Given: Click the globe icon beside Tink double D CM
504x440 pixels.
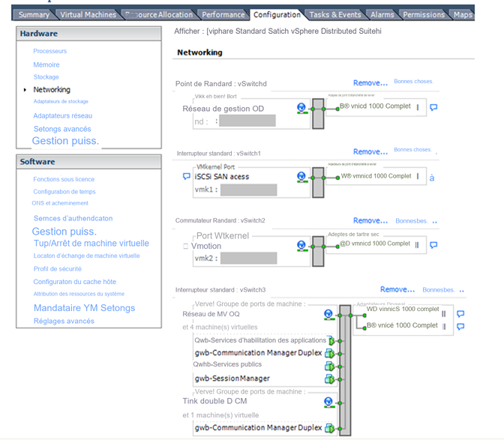Looking at the screenshot, I should point(328,402).
